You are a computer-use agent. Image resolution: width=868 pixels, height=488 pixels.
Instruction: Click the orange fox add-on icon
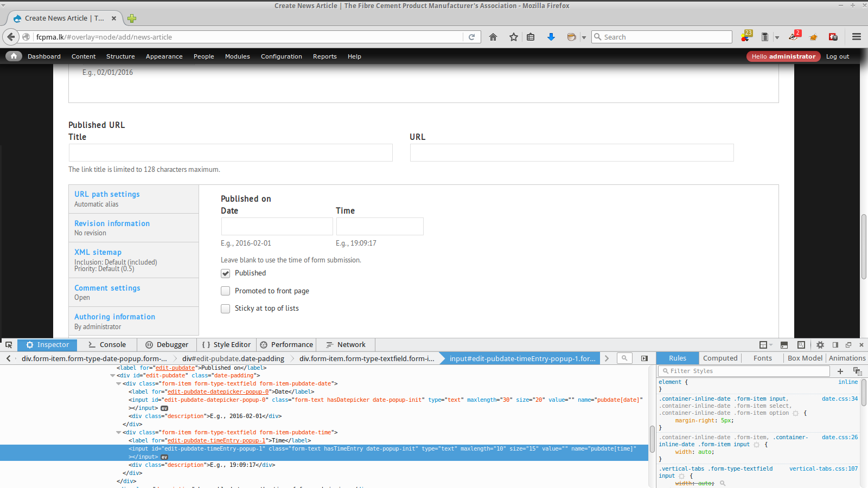813,37
